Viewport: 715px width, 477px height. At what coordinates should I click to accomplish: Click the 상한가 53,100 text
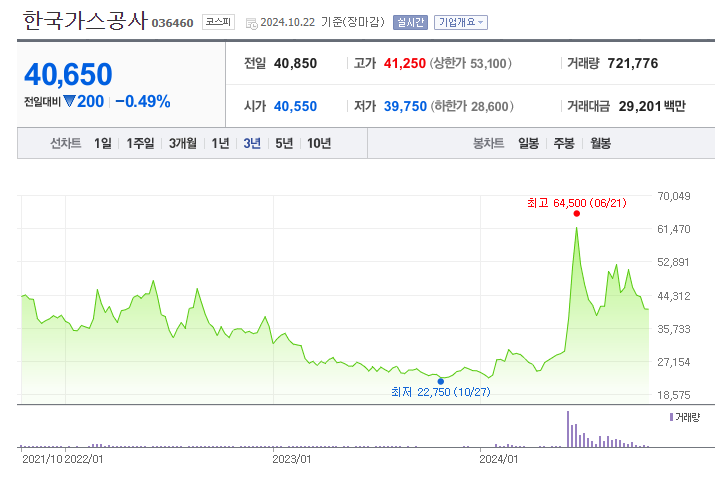471,63
